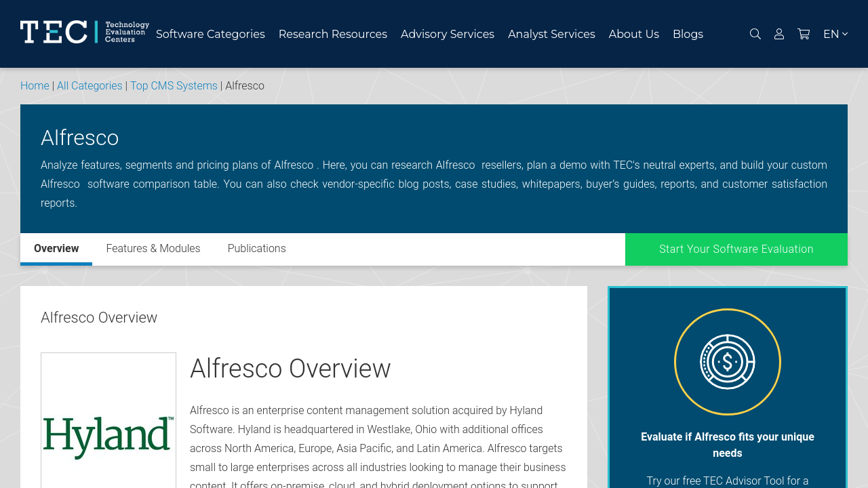Click the TEC Technology Evaluation Centers logo

click(x=84, y=32)
